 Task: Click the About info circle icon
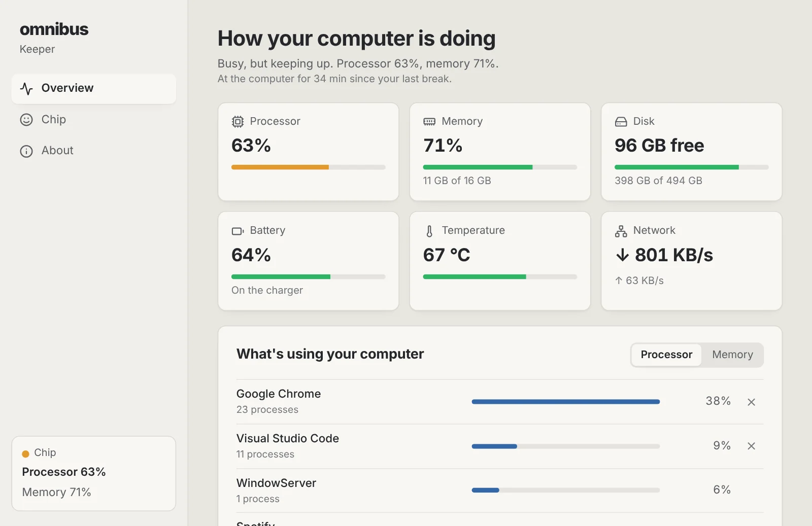[x=26, y=151]
